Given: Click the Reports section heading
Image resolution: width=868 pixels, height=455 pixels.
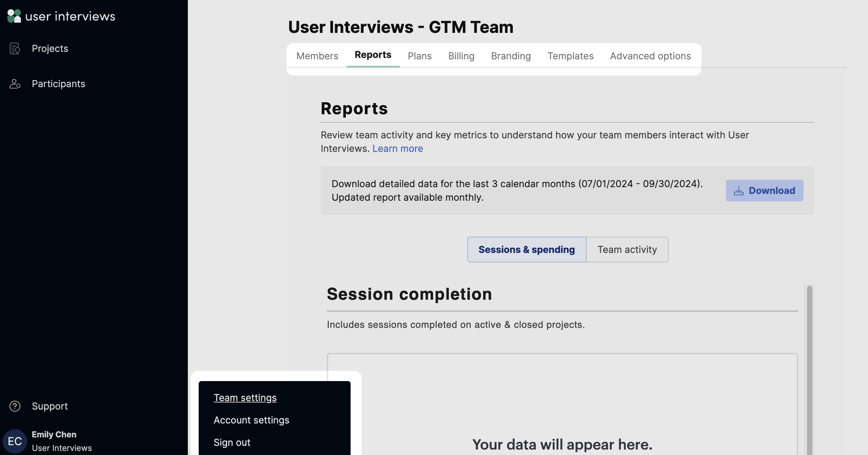Looking at the screenshot, I should point(354,108).
